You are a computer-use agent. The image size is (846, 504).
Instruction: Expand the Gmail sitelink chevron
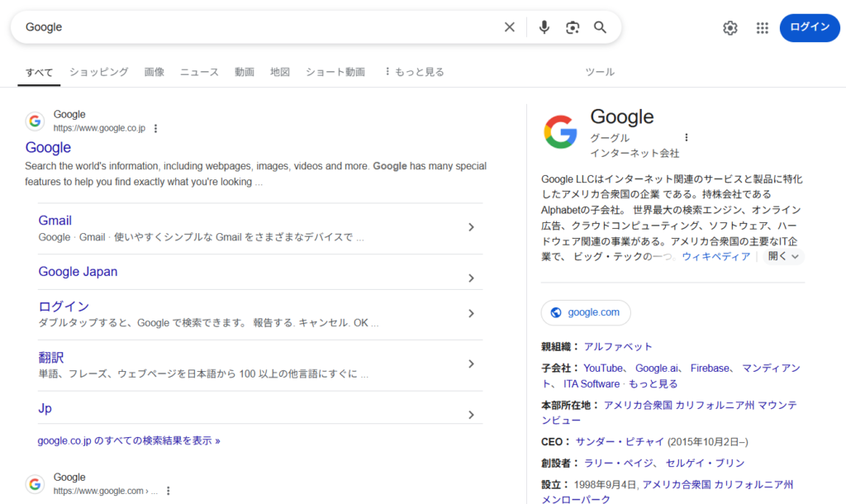click(471, 227)
